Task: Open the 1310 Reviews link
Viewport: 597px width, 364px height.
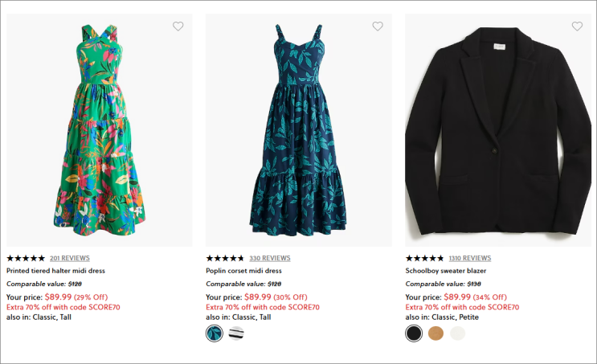Action: point(469,259)
